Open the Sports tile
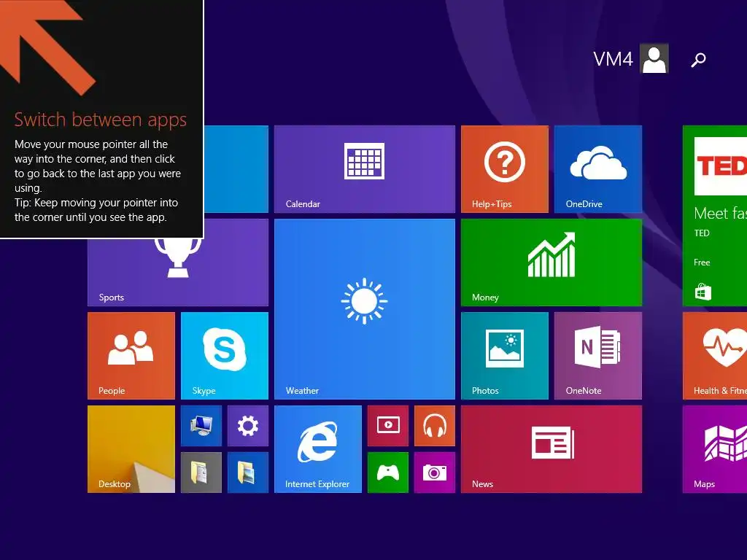Image resolution: width=747 pixels, height=560 pixels. click(178, 272)
